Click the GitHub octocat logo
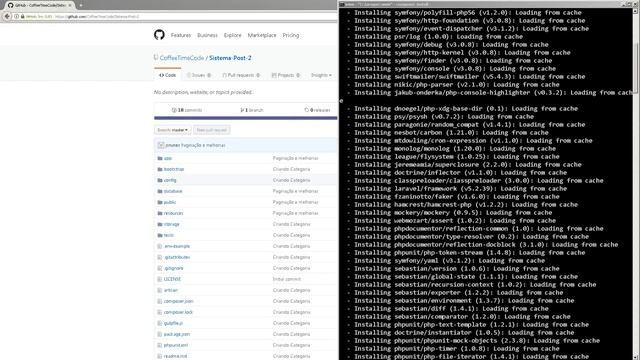This screenshot has height=360, width=640. tap(159, 35)
